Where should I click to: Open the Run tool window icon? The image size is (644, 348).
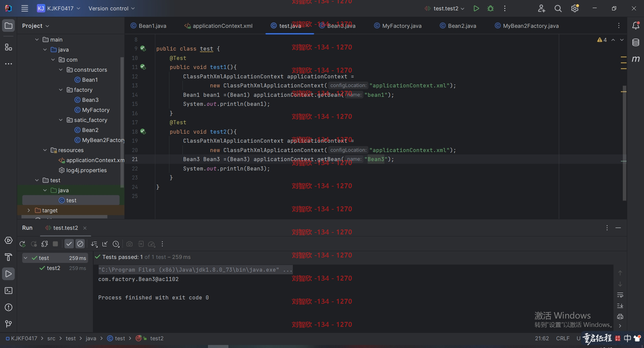8,274
